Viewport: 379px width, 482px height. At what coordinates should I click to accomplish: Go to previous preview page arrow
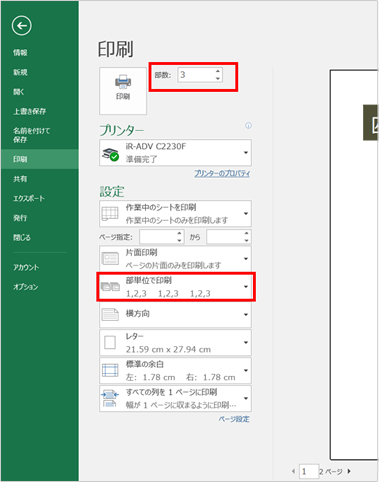pyautogui.click(x=293, y=471)
